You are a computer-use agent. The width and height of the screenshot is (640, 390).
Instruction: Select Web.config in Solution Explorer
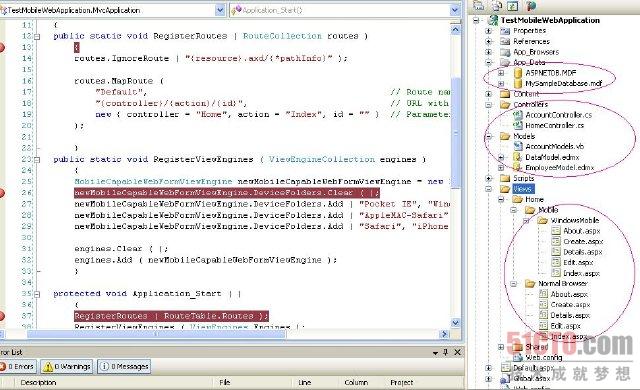(x=544, y=357)
